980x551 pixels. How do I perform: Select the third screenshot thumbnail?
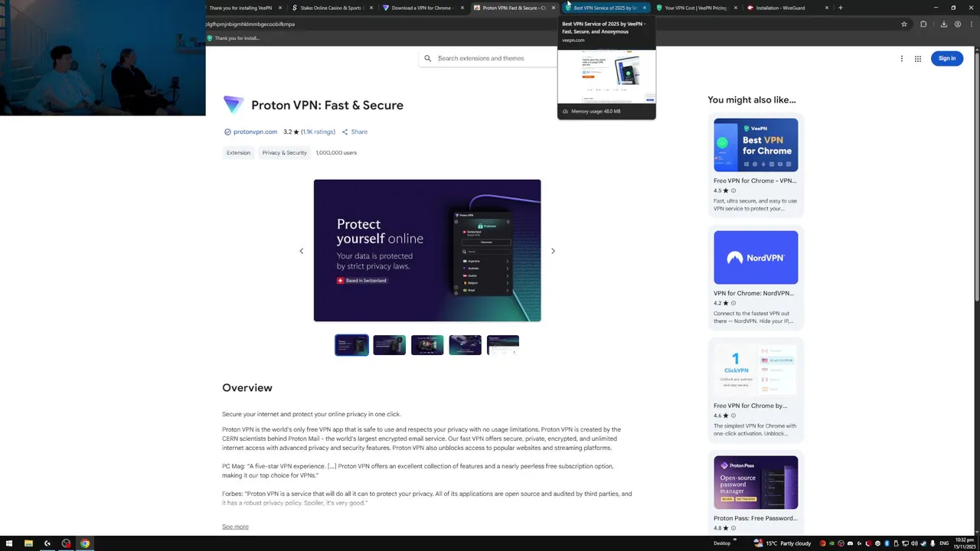click(x=427, y=345)
